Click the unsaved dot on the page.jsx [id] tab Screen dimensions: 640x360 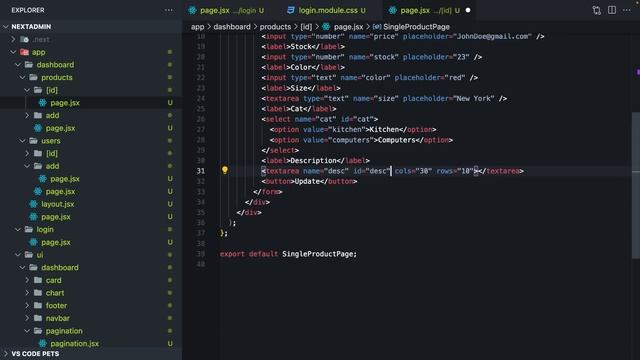point(468,10)
